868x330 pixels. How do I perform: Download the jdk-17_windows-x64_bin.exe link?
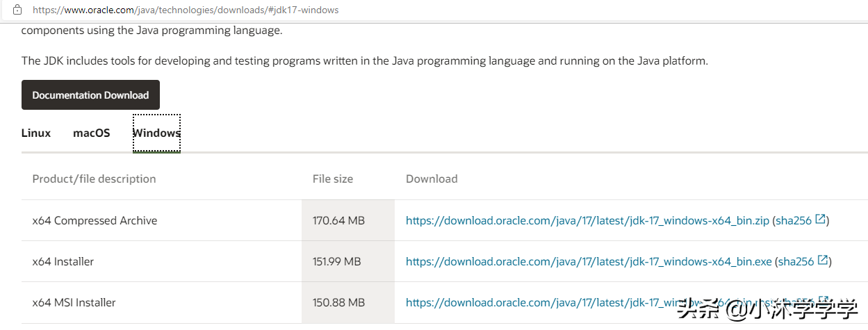pyautogui.click(x=589, y=261)
